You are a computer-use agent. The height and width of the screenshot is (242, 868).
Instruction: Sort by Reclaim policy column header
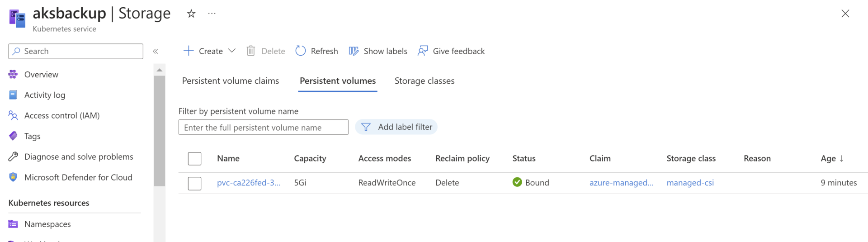point(462,158)
